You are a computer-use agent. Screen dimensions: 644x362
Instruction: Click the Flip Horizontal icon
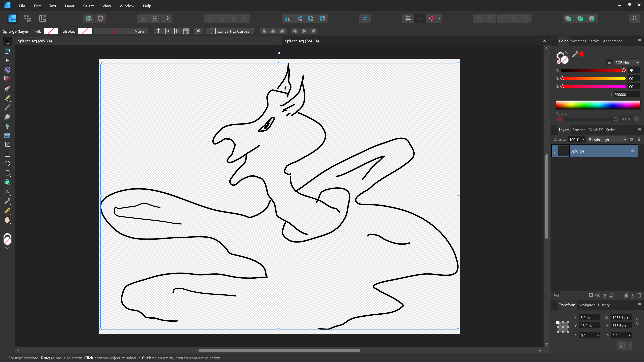click(x=287, y=18)
